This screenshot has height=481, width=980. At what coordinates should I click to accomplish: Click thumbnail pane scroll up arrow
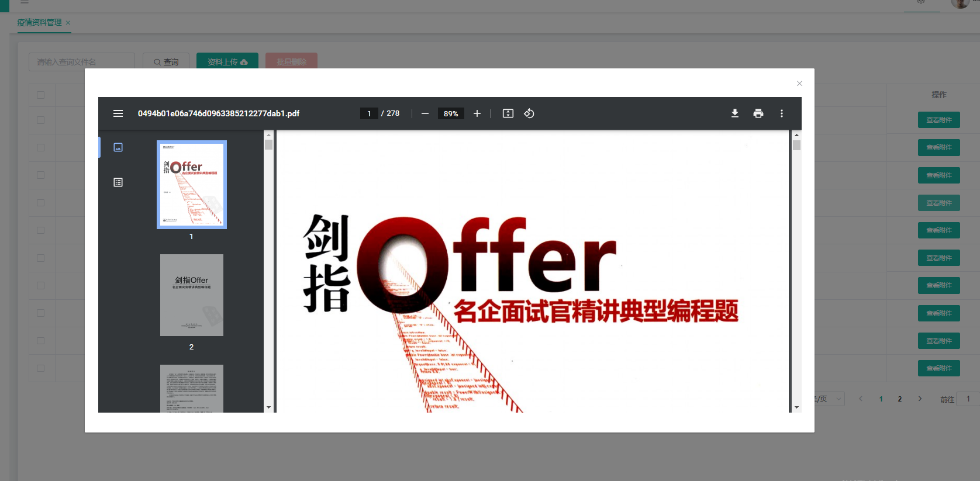[268, 135]
